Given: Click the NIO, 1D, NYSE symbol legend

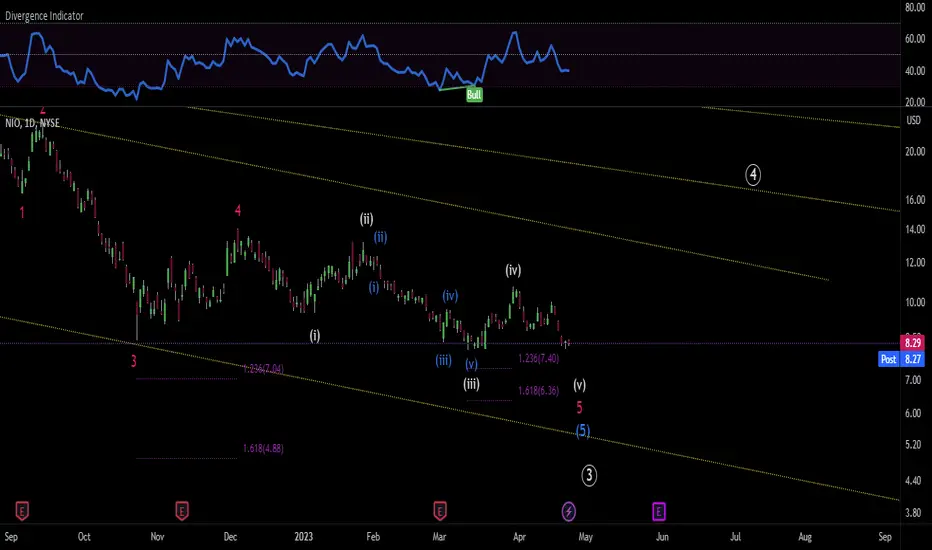Looking at the screenshot, I should pyautogui.click(x=32, y=123).
